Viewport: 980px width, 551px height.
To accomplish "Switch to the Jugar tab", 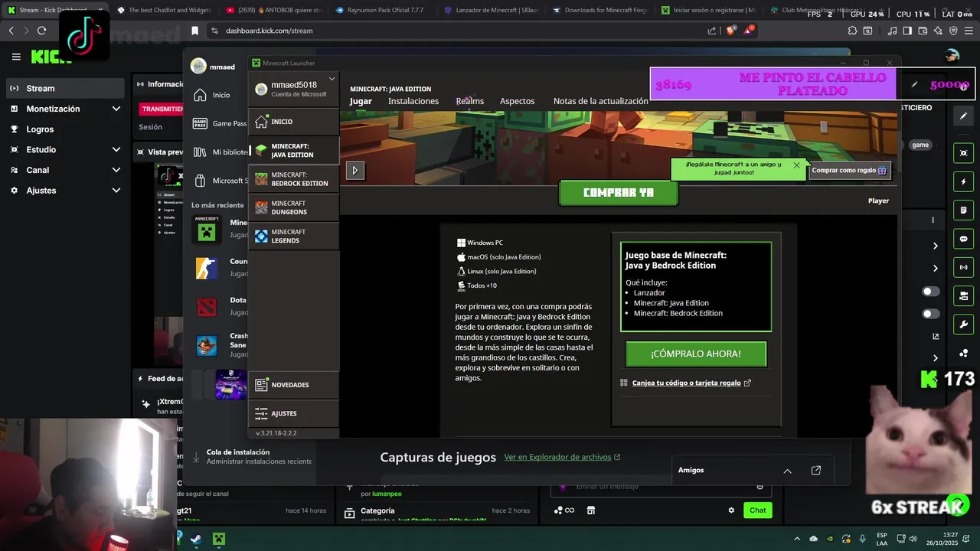I will pyautogui.click(x=361, y=101).
